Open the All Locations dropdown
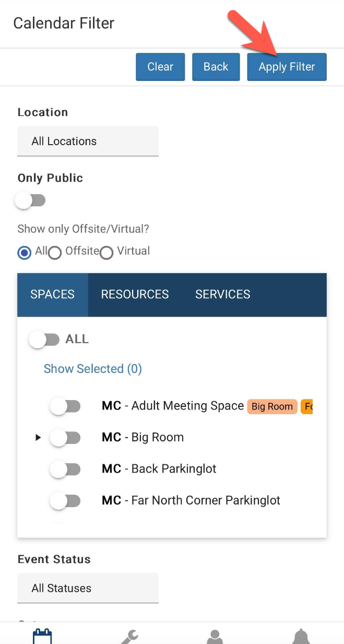 (88, 141)
